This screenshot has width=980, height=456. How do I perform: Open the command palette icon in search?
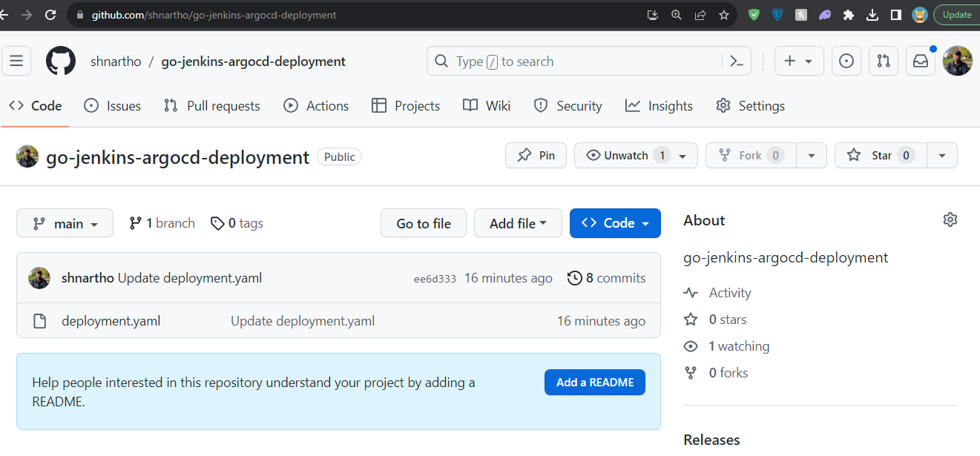point(737,62)
